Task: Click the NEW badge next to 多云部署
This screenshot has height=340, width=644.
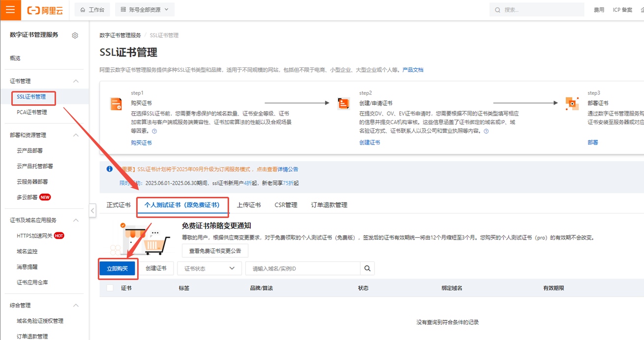Action: coord(45,197)
